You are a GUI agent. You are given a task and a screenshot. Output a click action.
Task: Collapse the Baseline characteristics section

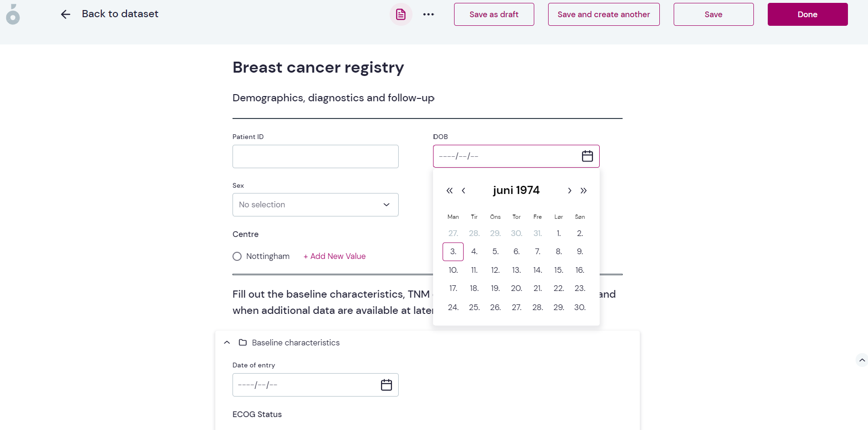tap(227, 343)
